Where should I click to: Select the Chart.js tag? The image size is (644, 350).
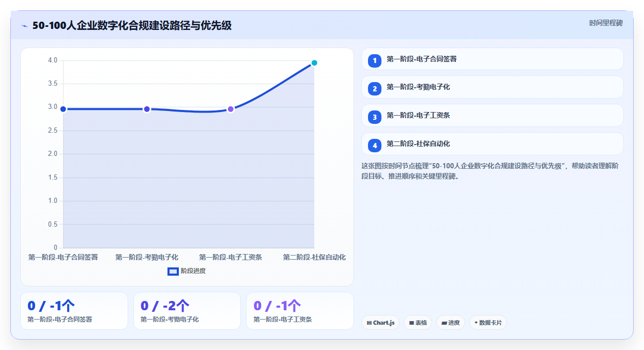[380, 323]
